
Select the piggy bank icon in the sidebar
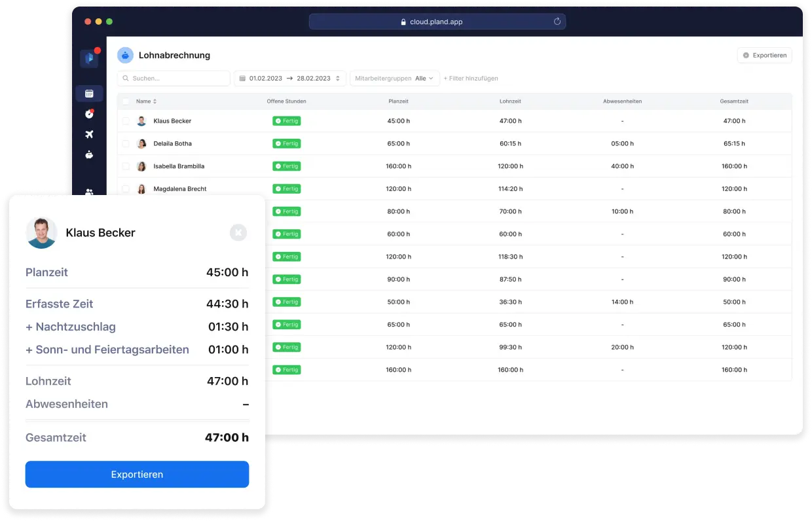tap(89, 154)
